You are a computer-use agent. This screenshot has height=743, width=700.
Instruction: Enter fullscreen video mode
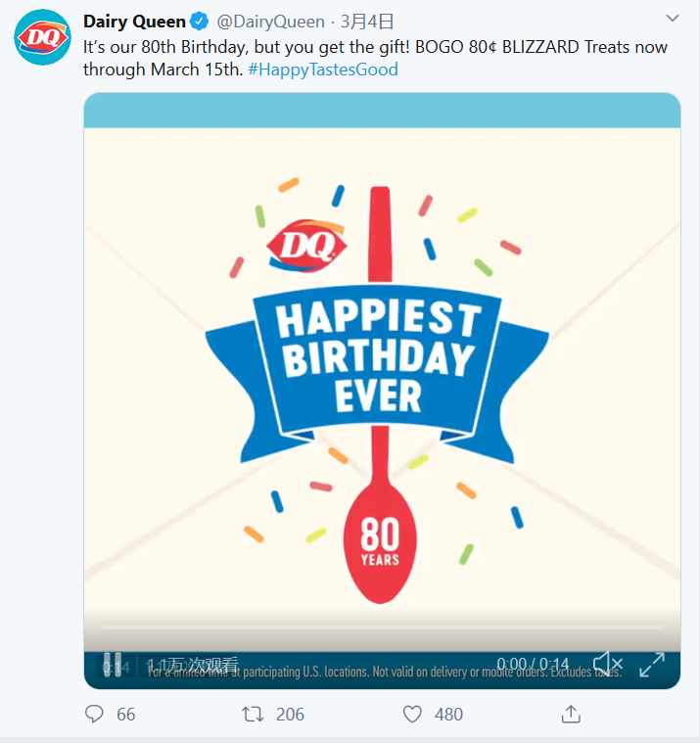click(652, 665)
